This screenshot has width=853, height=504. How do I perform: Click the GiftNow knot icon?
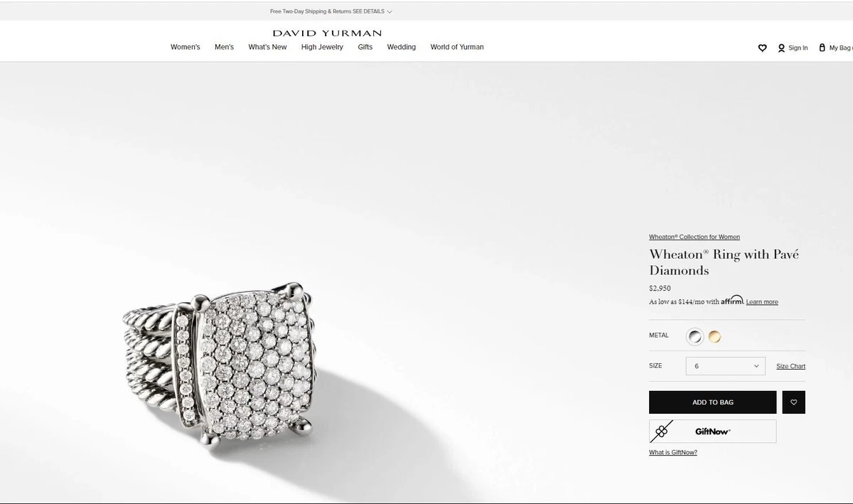[662, 431]
